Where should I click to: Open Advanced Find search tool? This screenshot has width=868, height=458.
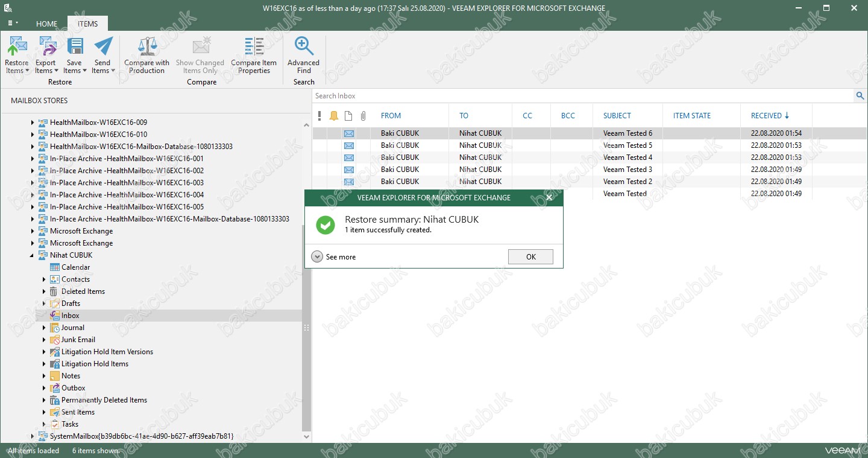(x=304, y=55)
